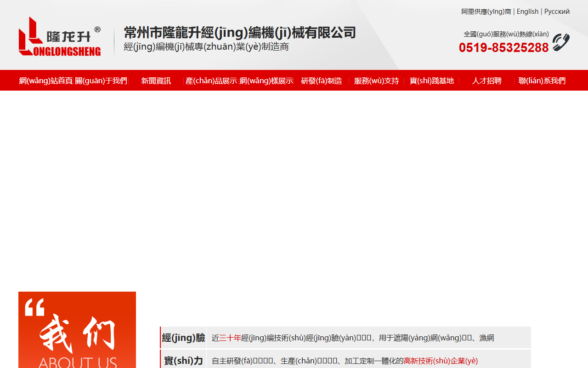
Task: Select the 人才招聘 menu item
Action: [487, 80]
